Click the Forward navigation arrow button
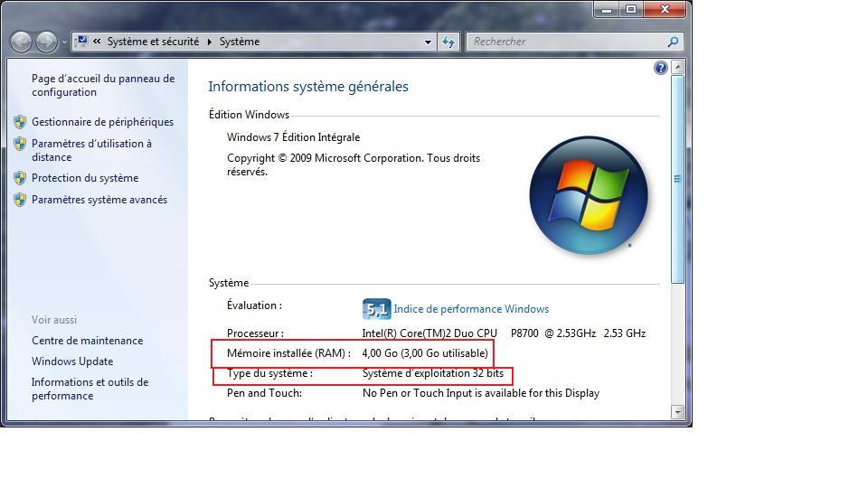The width and height of the screenshot is (868, 488). pyautogui.click(x=46, y=42)
